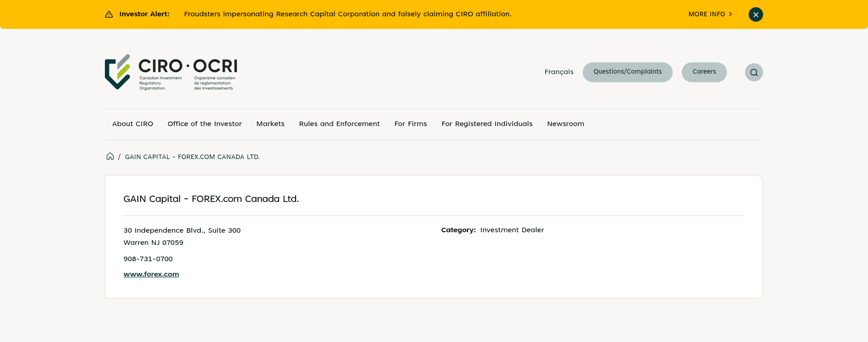Click address line 30 Independence Blvd., Suite 300

tap(182, 230)
